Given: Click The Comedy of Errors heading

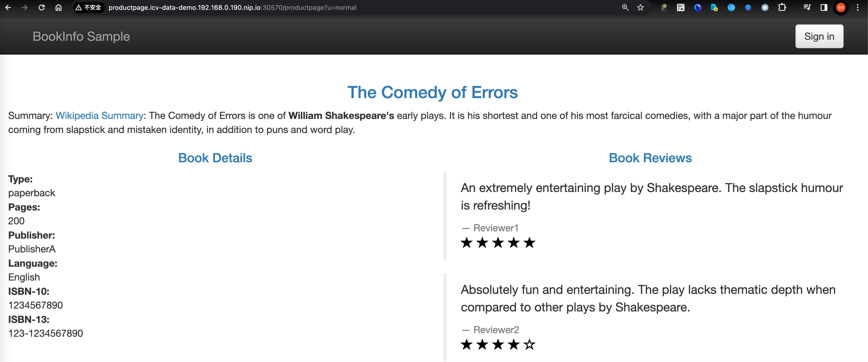Looking at the screenshot, I should tap(433, 92).
